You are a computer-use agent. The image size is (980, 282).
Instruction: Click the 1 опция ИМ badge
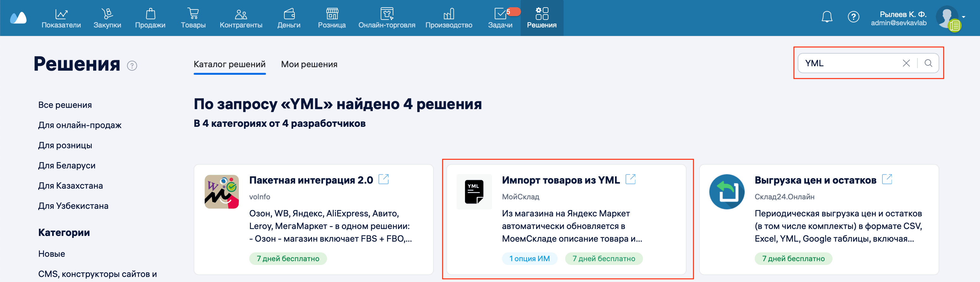click(x=529, y=258)
